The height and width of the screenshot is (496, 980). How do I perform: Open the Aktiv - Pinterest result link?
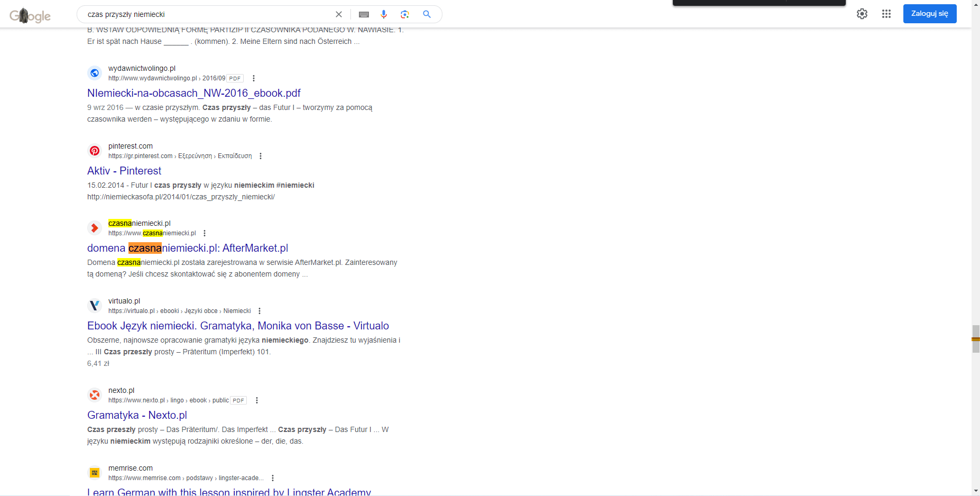tap(124, 171)
